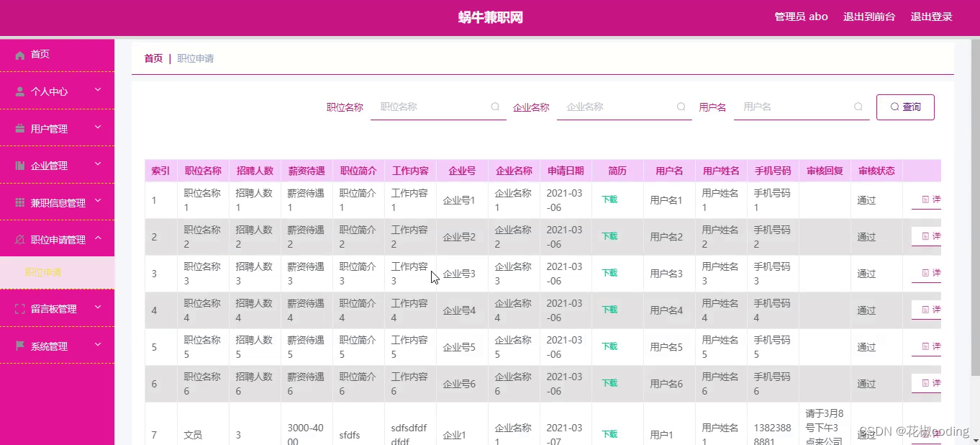Download resume in row 用户名2
This screenshot has width=980, height=445.
[x=609, y=236]
